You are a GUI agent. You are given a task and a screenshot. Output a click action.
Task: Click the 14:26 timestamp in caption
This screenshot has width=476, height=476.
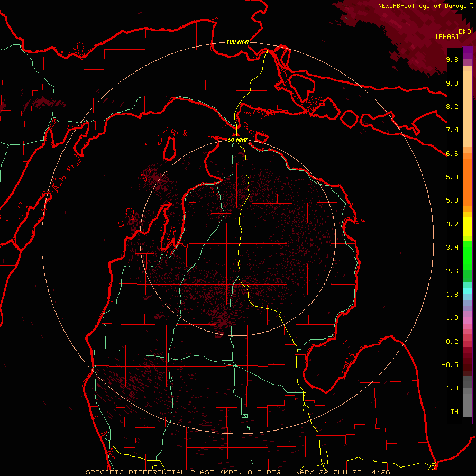pyautogui.click(x=380, y=472)
